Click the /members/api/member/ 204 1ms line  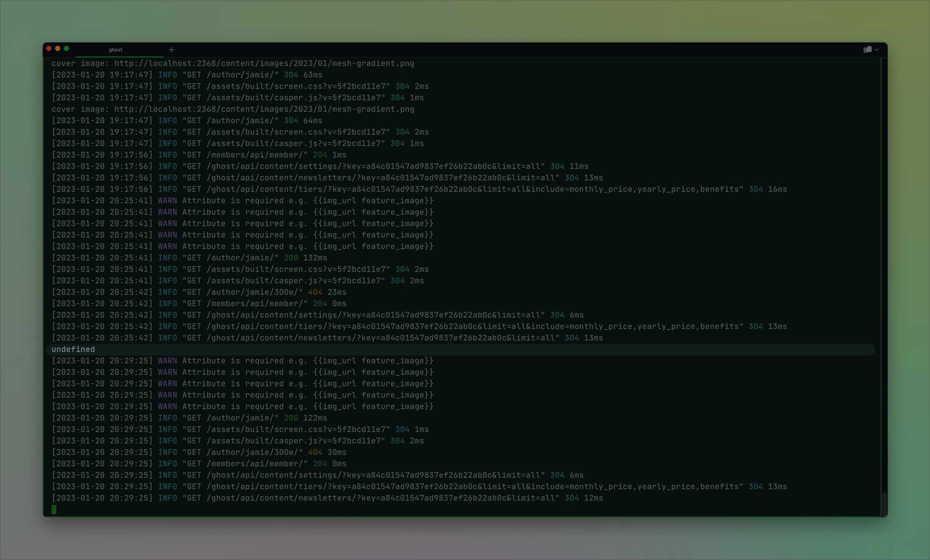point(199,155)
